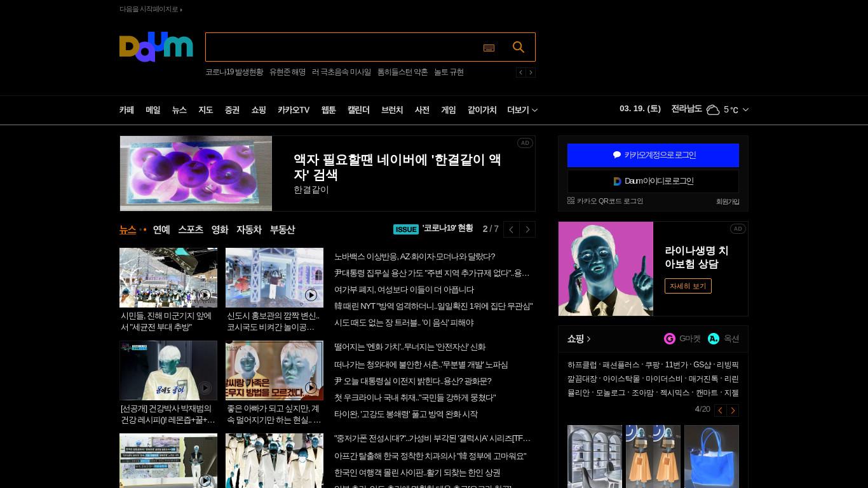Screen dimensions: 868x488
Task: Click the Daum logo
Action: 156,47
